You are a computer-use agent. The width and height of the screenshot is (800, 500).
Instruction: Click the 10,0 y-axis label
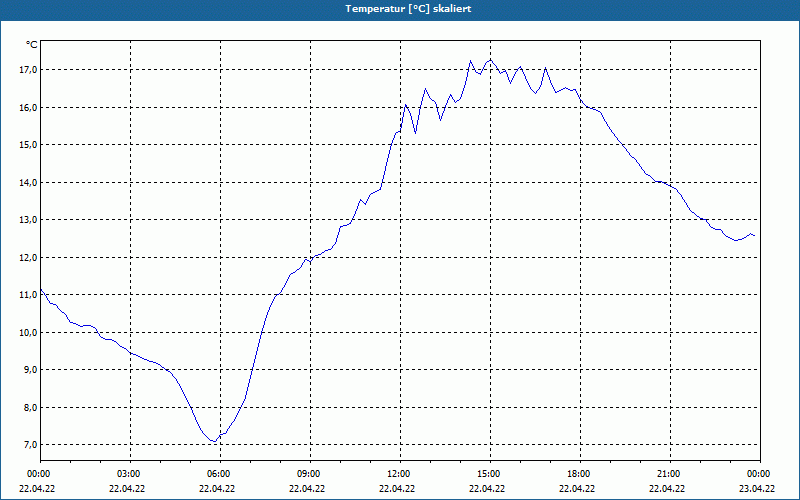click(28, 332)
